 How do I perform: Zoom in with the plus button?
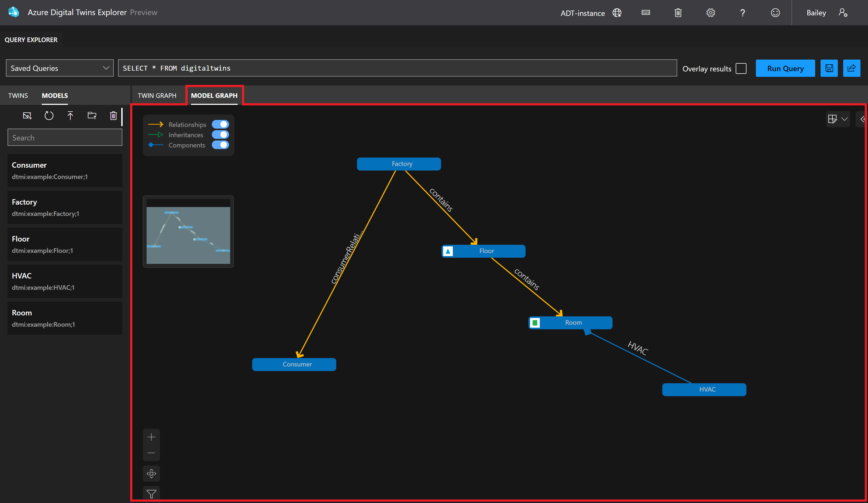pos(151,437)
